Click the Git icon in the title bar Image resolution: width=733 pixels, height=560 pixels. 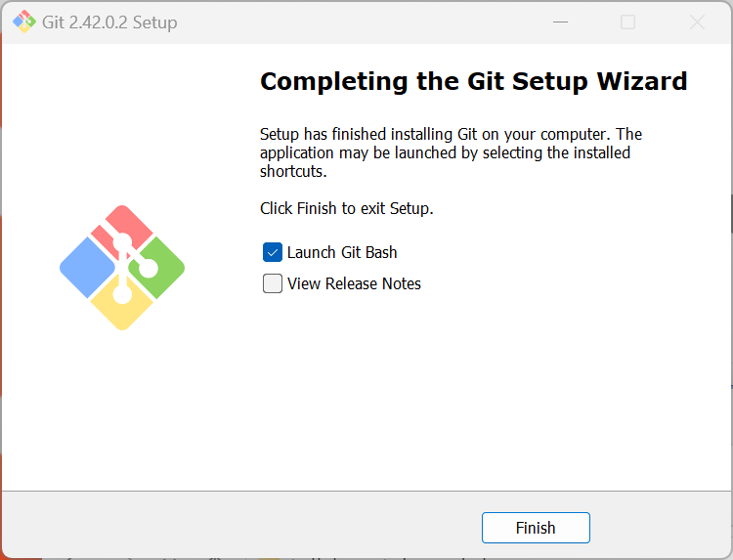click(x=23, y=22)
